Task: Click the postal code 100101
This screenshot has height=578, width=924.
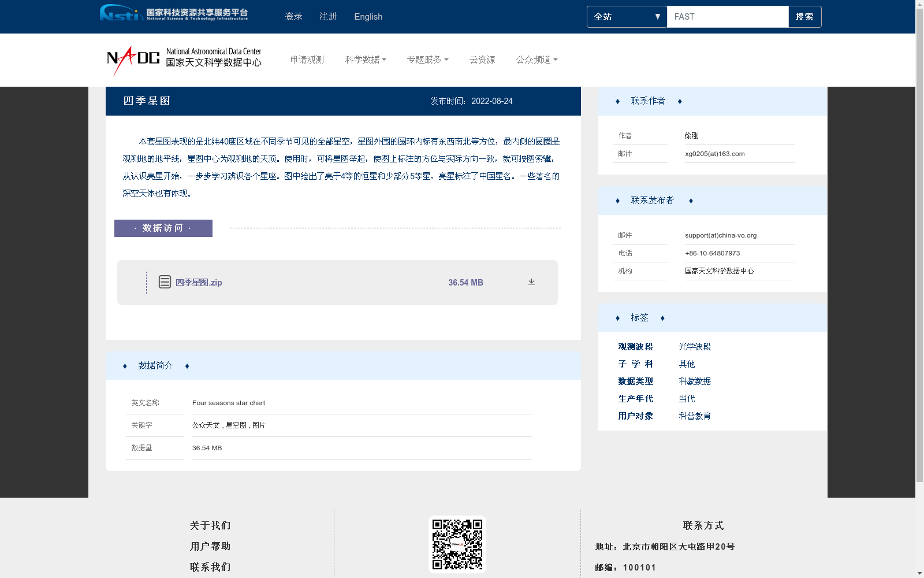Action: pos(639,568)
